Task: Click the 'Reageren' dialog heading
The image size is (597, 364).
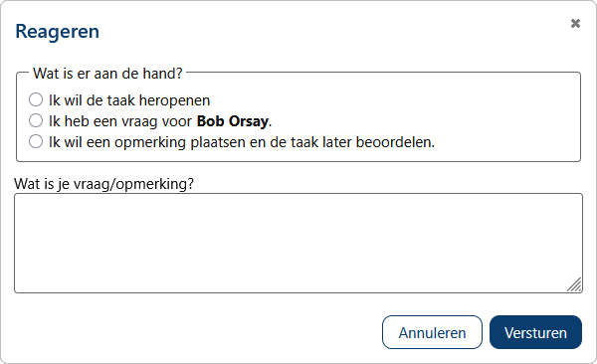Action: click(x=57, y=32)
